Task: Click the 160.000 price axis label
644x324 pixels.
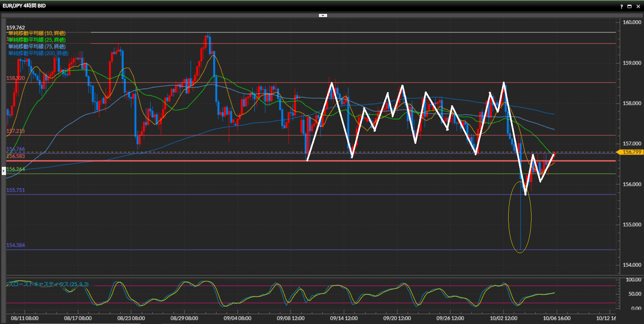Action: (x=632, y=23)
